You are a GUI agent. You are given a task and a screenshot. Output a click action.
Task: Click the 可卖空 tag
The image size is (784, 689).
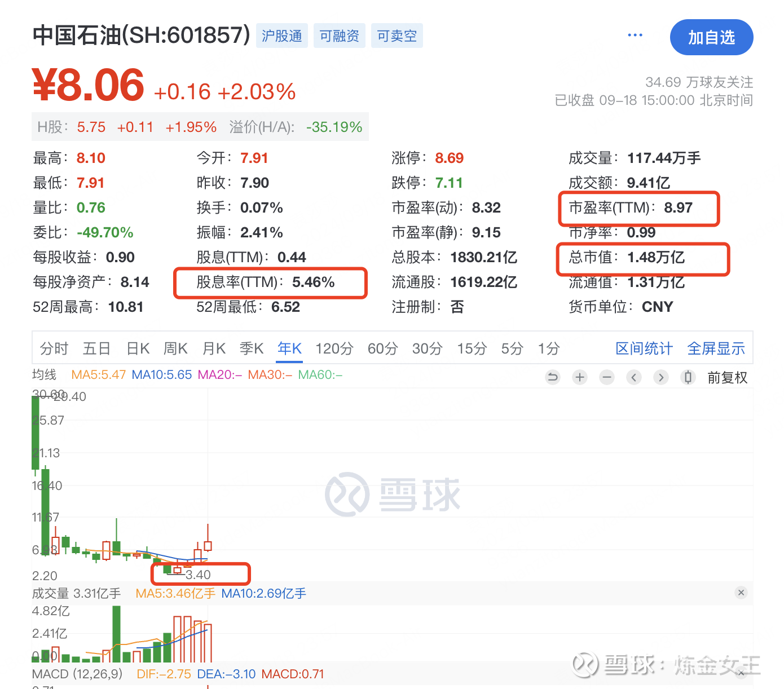[397, 36]
